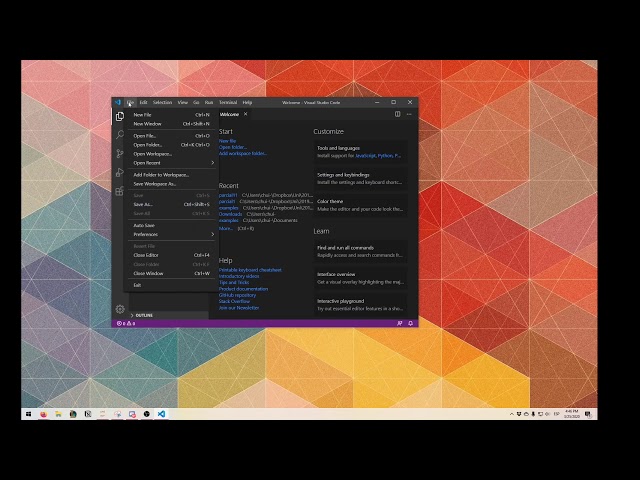
Task: Choose Close Window menu entry
Action: tap(171, 273)
